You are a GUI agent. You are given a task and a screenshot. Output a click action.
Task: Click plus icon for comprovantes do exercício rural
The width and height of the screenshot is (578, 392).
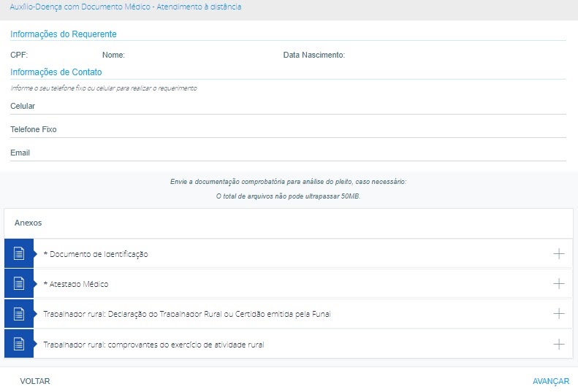coord(559,344)
